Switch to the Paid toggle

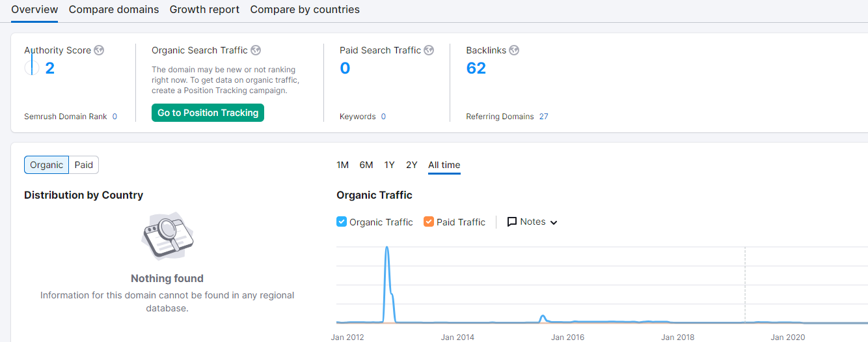click(84, 165)
